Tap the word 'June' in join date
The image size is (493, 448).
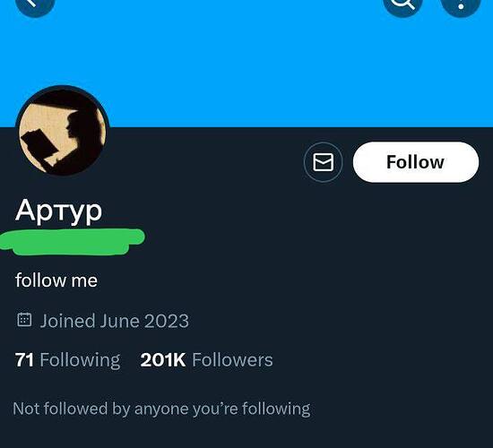coord(119,322)
